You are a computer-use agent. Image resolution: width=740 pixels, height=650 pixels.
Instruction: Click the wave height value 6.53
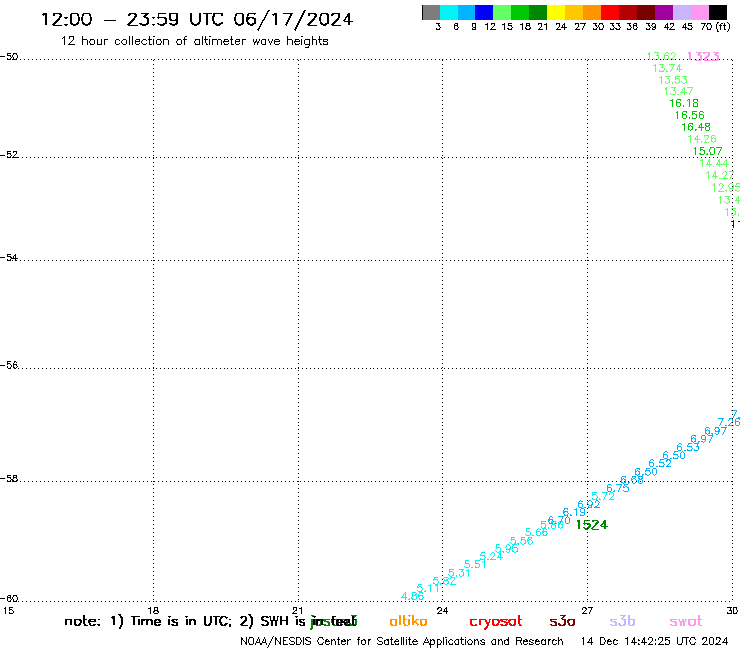688,447
